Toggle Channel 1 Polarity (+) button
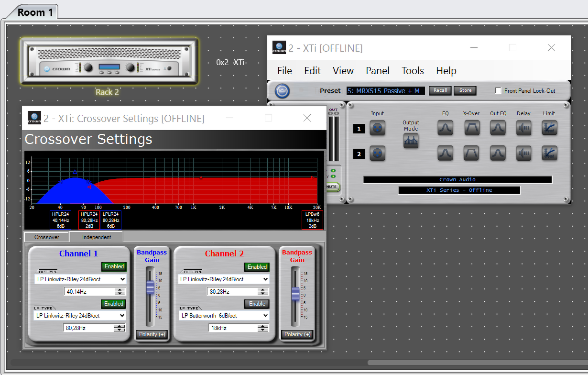Screen dimensions: 588x375 click(152, 334)
